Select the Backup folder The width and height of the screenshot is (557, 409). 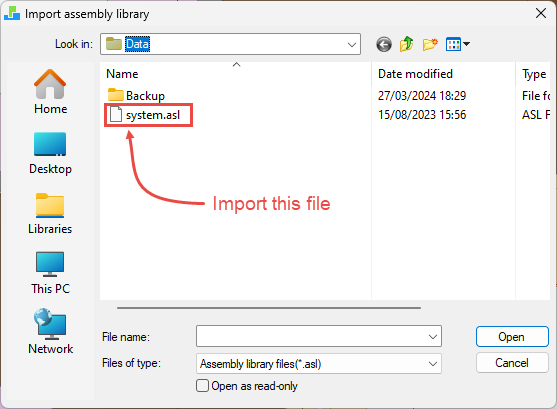[136, 96]
